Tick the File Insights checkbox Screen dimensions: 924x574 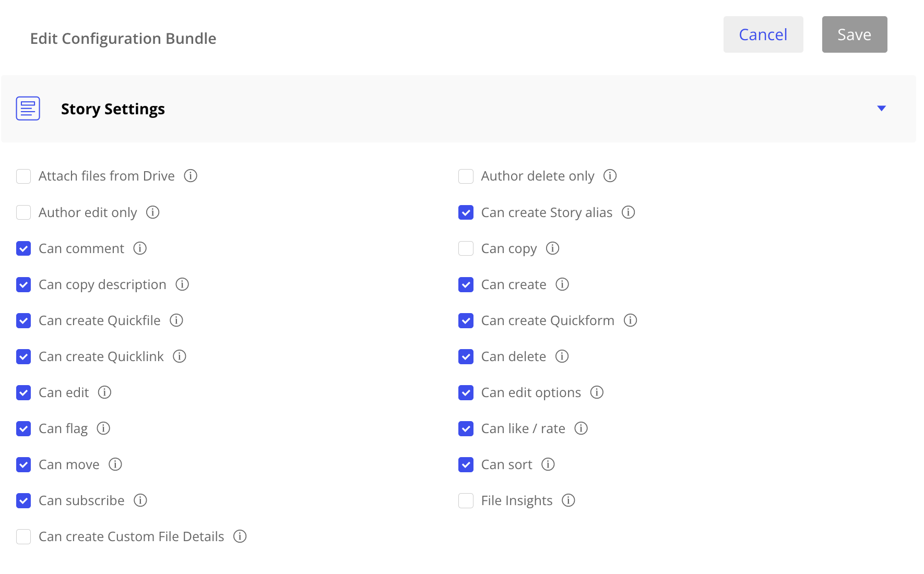466,500
